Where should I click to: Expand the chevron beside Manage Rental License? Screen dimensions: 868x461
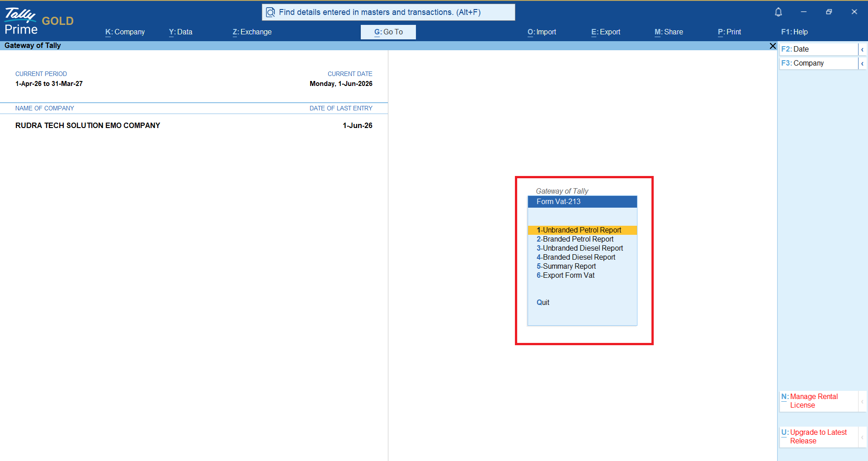tap(862, 401)
